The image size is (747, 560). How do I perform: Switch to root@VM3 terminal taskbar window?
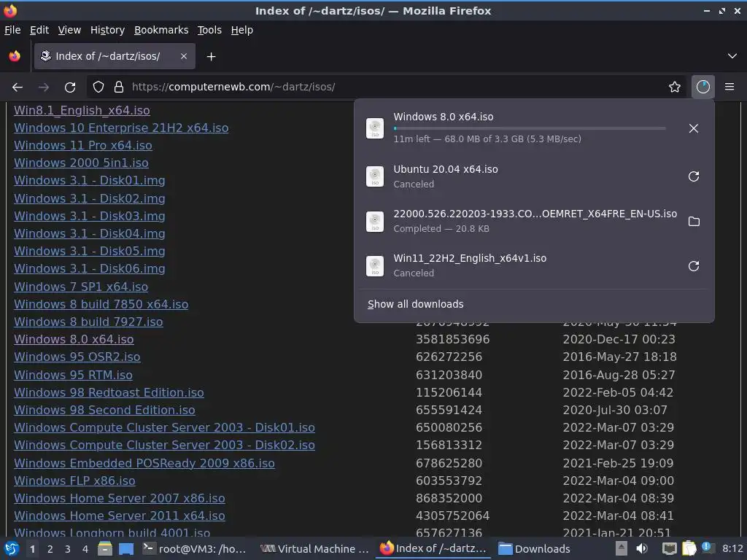[195, 549]
